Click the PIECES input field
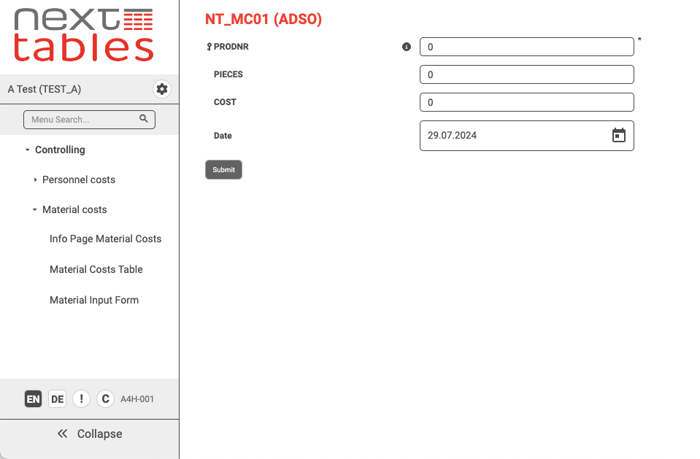700x459 pixels. [x=527, y=74]
